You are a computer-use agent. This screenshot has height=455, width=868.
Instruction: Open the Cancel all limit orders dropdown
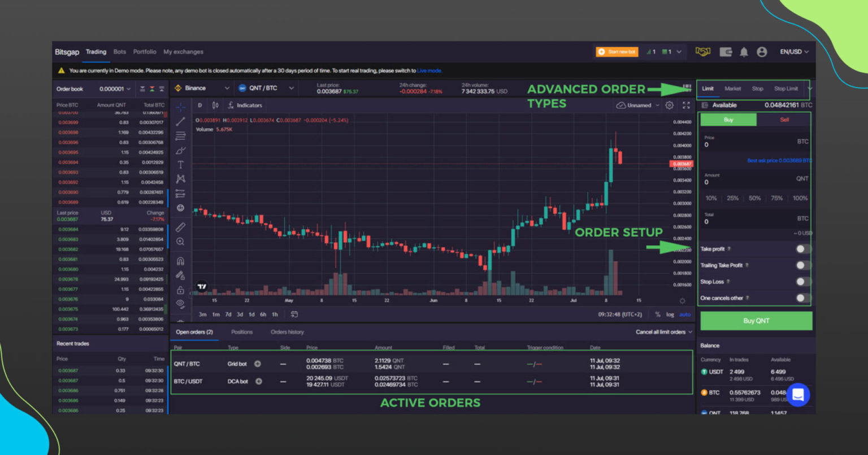663,332
